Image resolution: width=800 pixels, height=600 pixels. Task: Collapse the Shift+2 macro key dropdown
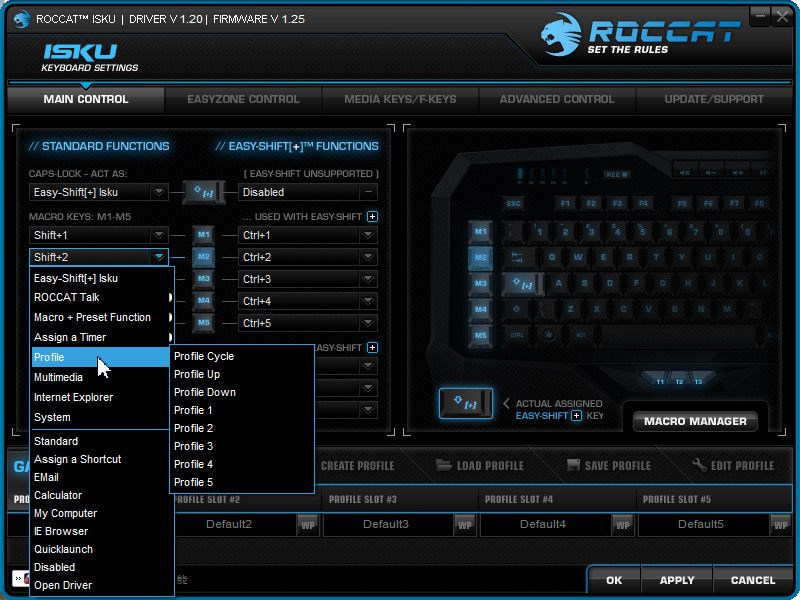(159, 257)
